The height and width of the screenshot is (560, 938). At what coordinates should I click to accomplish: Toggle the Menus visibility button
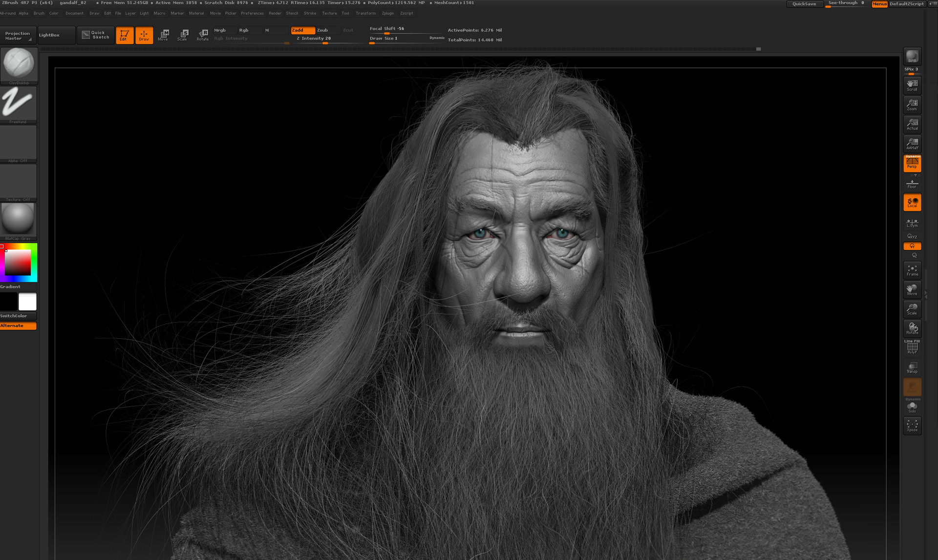pyautogui.click(x=879, y=4)
